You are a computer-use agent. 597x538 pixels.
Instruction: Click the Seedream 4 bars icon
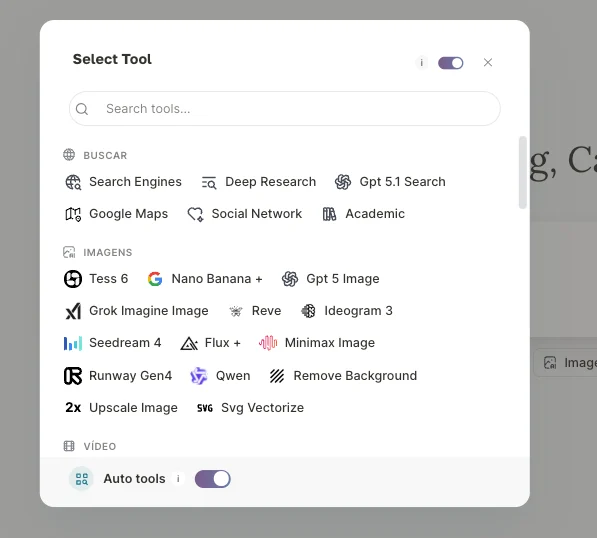tap(73, 343)
